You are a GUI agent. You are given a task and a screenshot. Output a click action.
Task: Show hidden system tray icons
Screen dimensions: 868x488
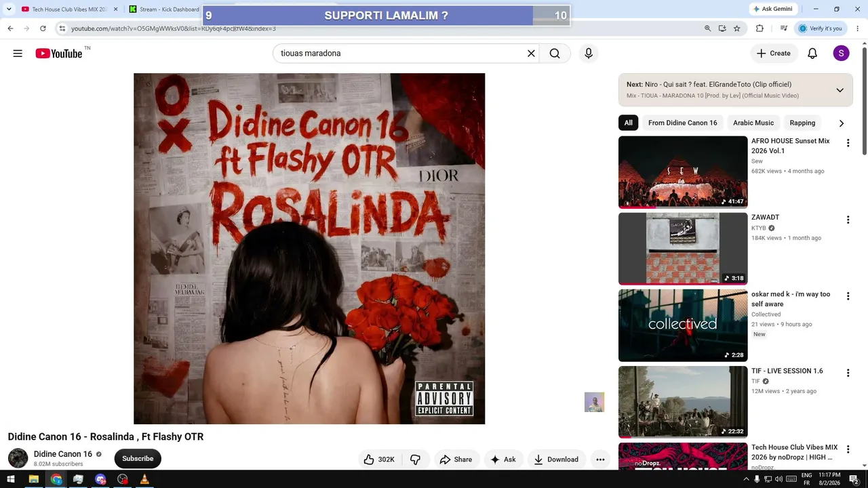[747, 480]
